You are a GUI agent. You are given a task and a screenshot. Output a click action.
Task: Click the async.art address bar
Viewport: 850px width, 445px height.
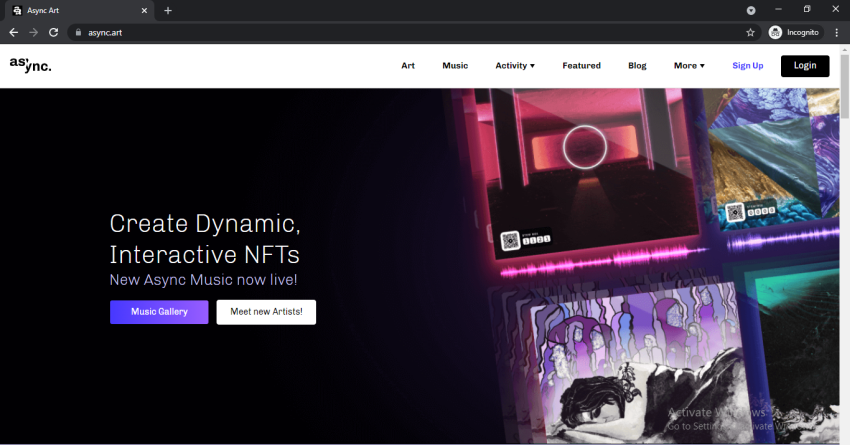[412, 33]
